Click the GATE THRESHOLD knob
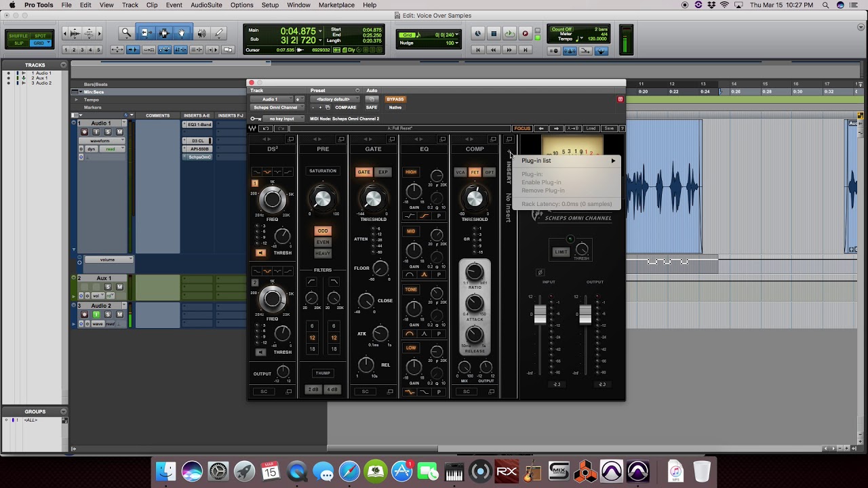The height and width of the screenshot is (488, 868). click(x=373, y=199)
